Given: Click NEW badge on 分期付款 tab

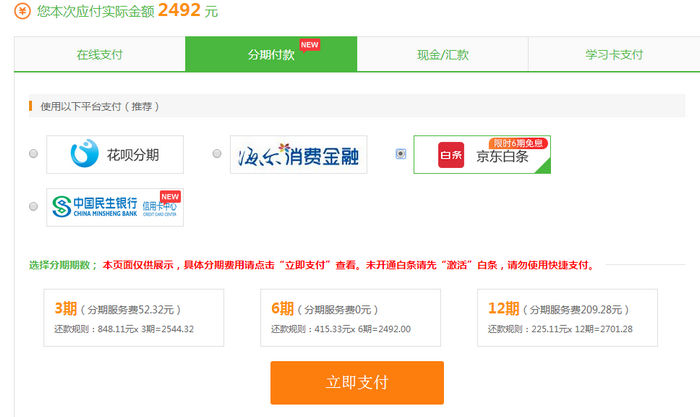Looking at the screenshot, I should (x=310, y=45).
